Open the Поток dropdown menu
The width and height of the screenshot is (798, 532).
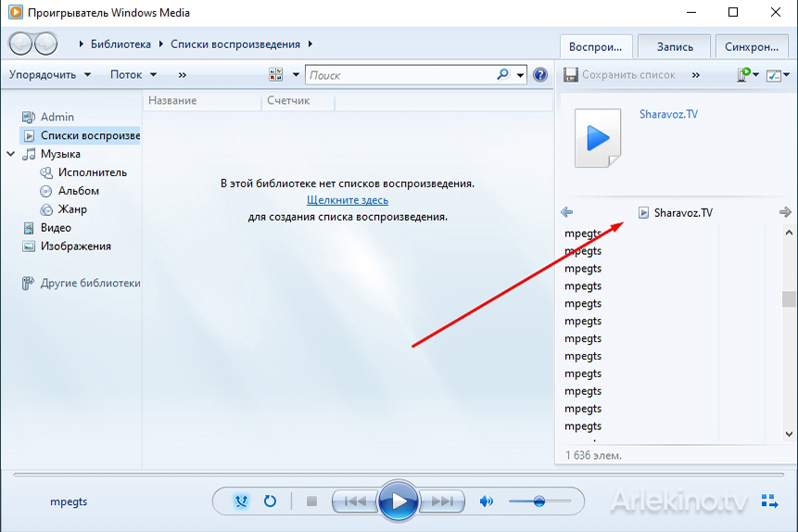133,75
